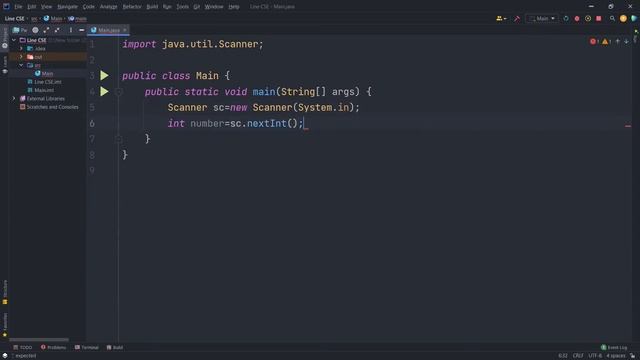Click main method breadcrumb
This screenshot has height=360, width=640.
point(78,18)
